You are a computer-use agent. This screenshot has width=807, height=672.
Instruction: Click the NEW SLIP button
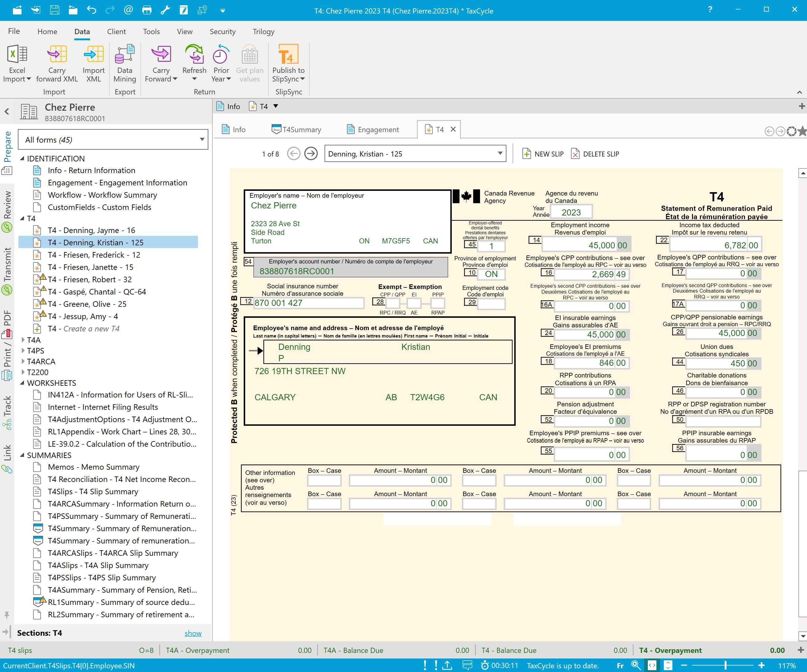pos(543,154)
